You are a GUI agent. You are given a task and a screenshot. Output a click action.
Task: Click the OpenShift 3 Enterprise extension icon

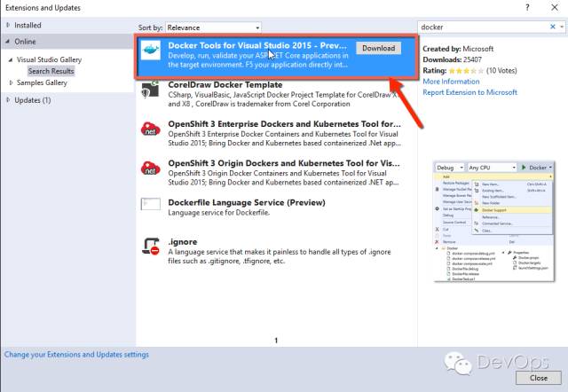click(x=150, y=129)
